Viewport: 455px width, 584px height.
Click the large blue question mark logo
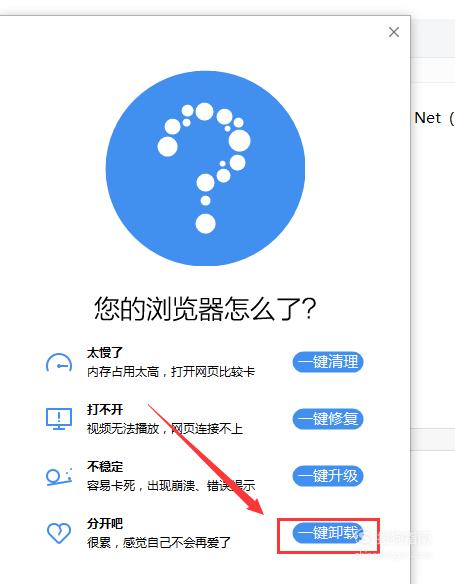point(205,168)
